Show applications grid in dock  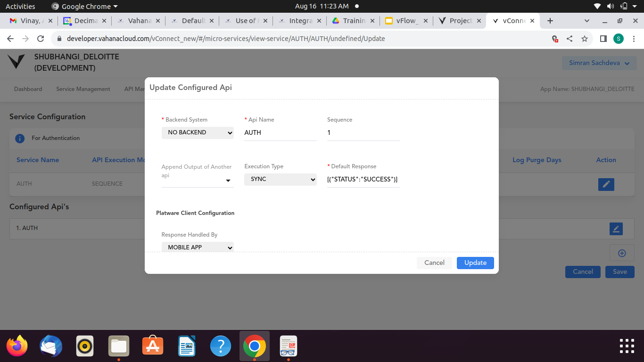tap(627, 346)
